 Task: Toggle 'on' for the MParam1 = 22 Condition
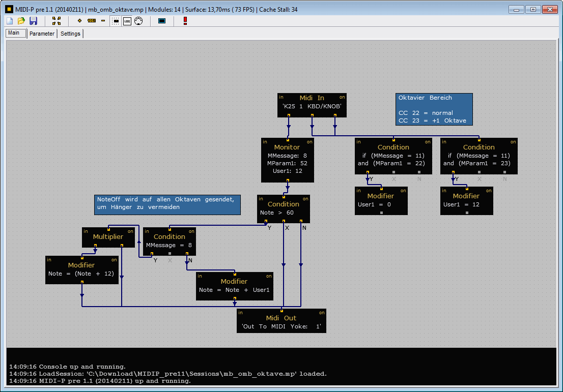[428, 142]
